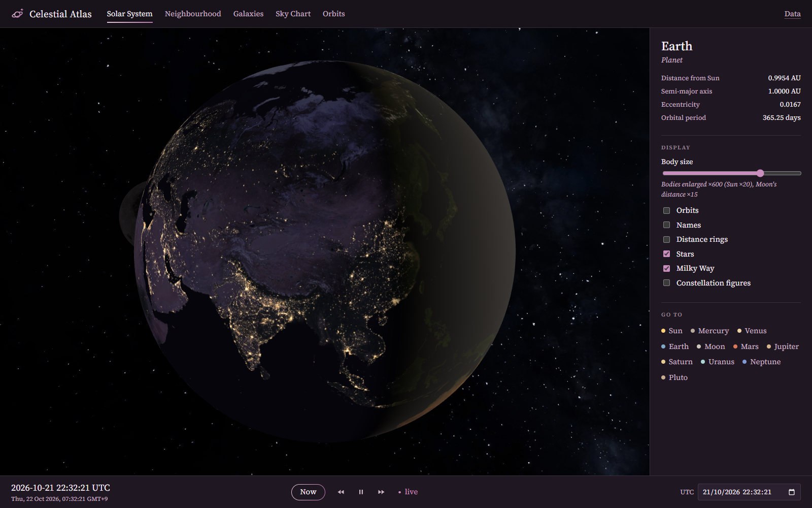
Task: Click the Celestial Atlas planet logo icon
Action: 17,14
